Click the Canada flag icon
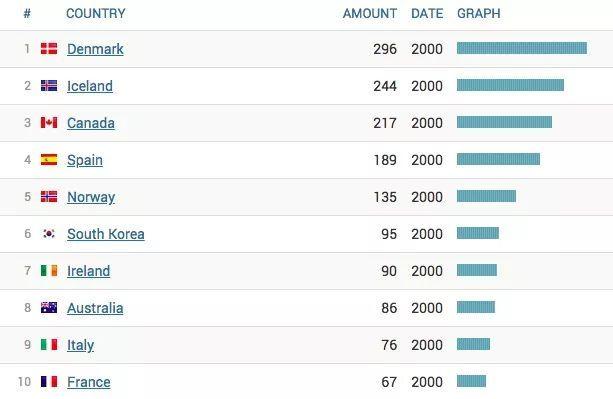Screen dimensions: 613x399 (x=49, y=123)
